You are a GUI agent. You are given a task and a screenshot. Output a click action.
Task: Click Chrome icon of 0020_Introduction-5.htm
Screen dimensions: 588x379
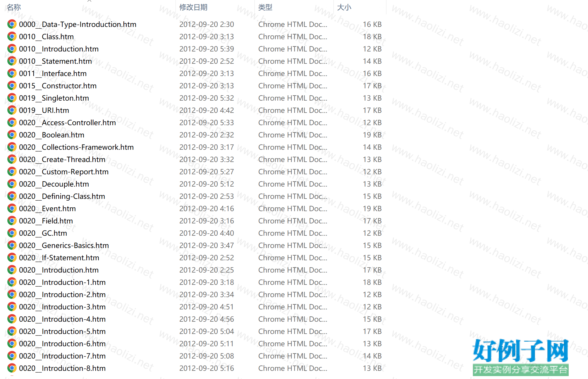(x=12, y=331)
